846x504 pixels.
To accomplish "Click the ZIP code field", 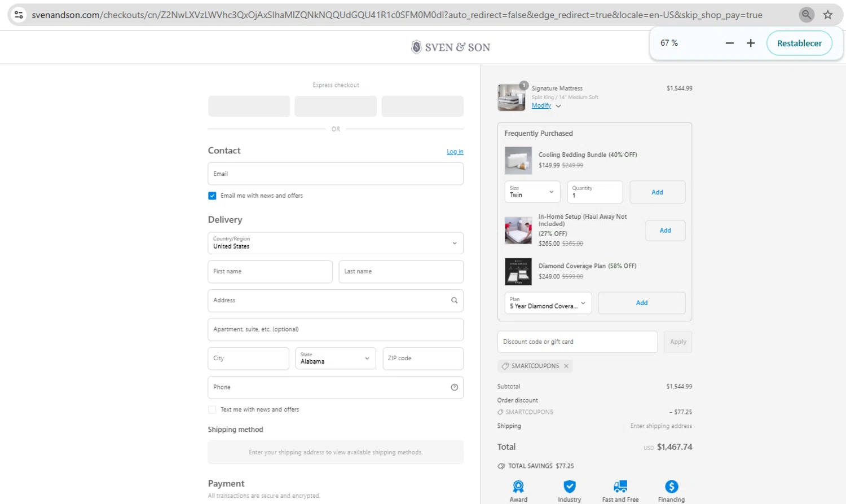I will pos(423,359).
